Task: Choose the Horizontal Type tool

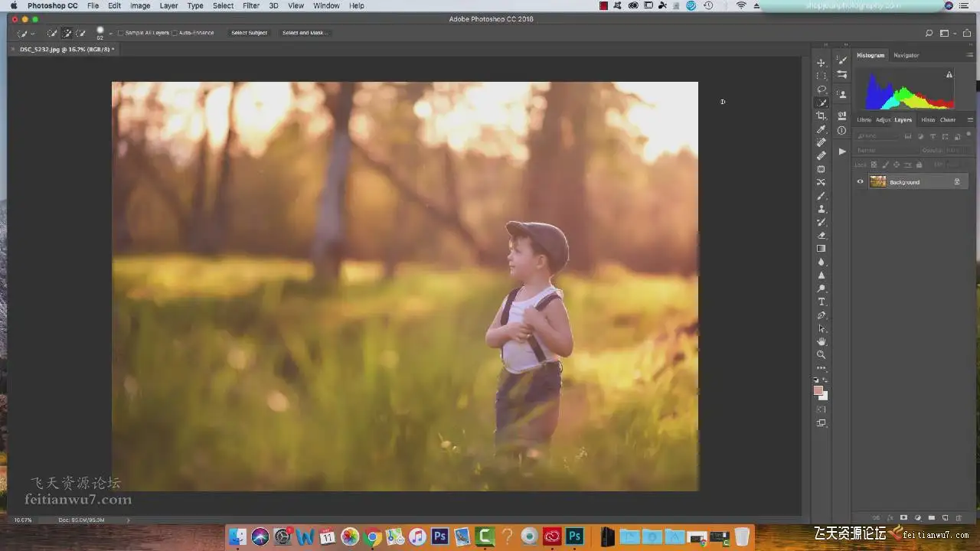Action: tap(822, 302)
